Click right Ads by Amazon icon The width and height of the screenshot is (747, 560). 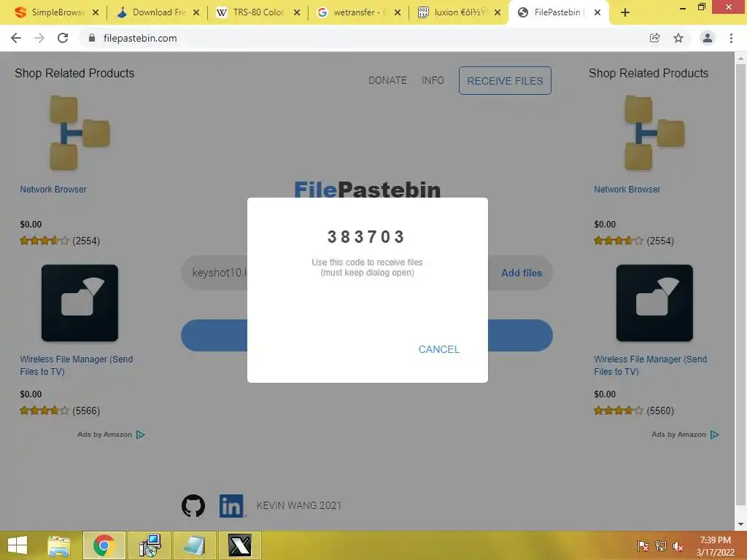click(x=715, y=435)
